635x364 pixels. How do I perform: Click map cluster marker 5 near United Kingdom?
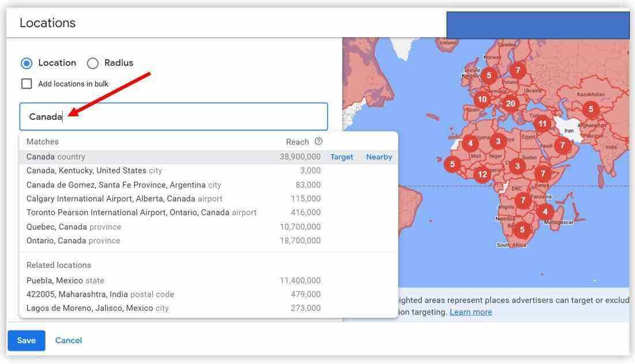coord(489,75)
